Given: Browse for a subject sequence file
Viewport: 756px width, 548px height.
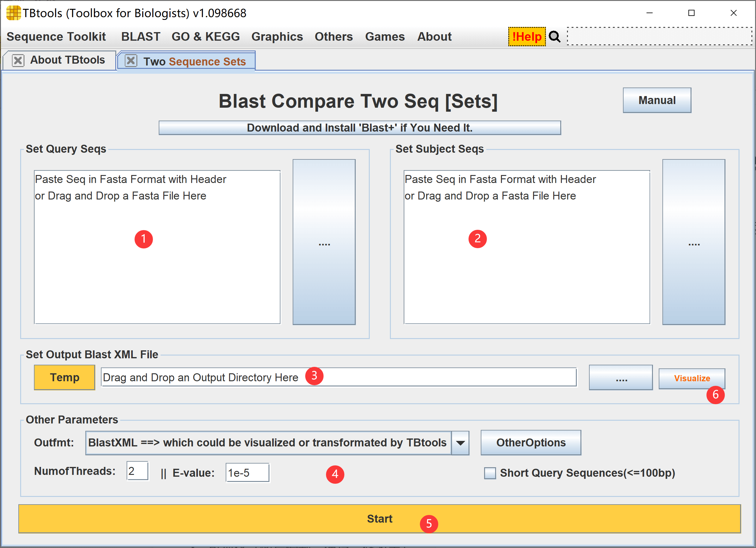Looking at the screenshot, I should (x=694, y=242).
